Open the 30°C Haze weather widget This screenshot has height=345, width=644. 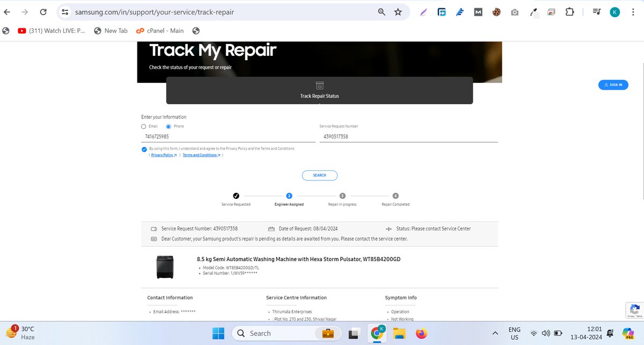pyautogui.click(x=21, y=333)
